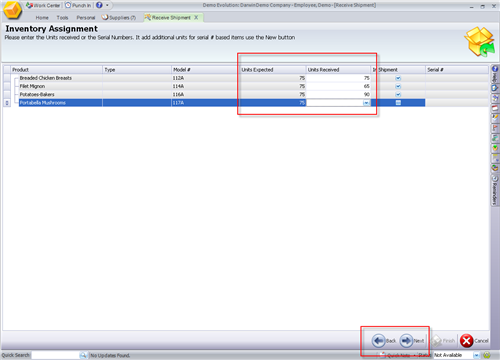Screen dimensions: 500x360
Task: Click model number 117A cell
Action: (x=205, y=103)
